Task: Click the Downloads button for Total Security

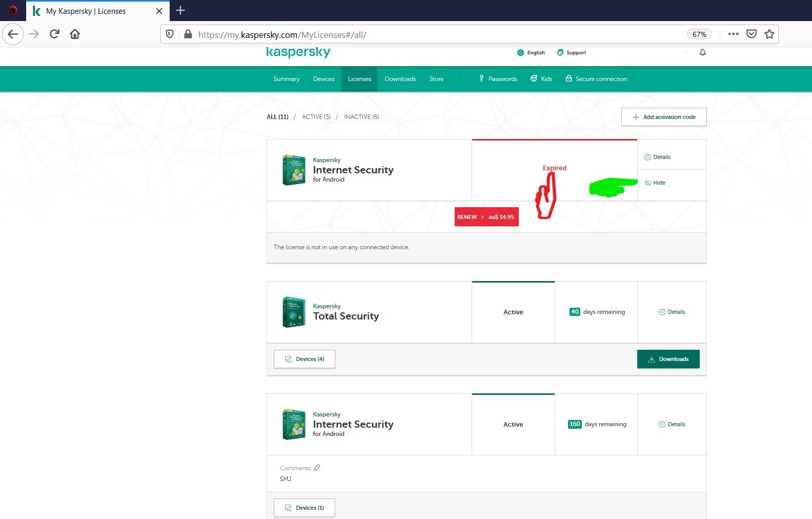Action: click(x=668, y=359)
